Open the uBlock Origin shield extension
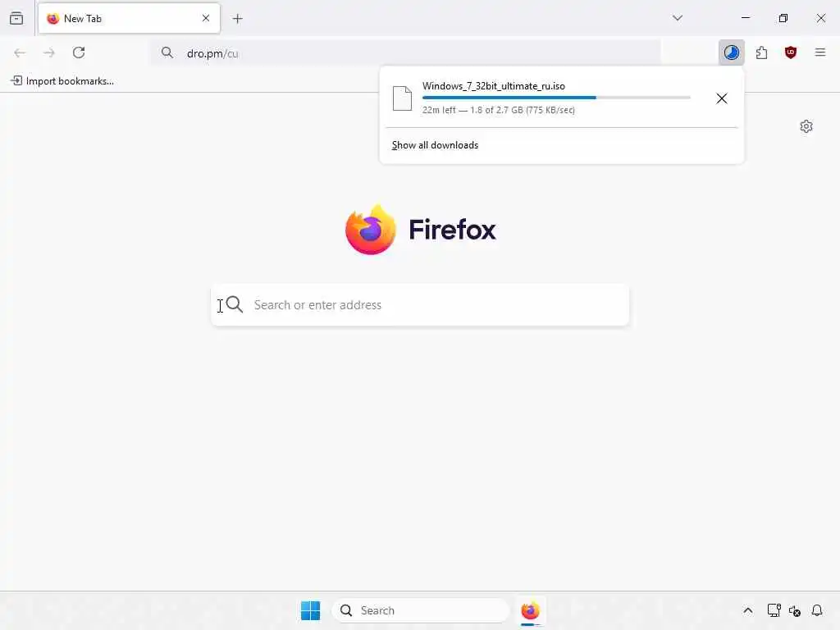 790,52
